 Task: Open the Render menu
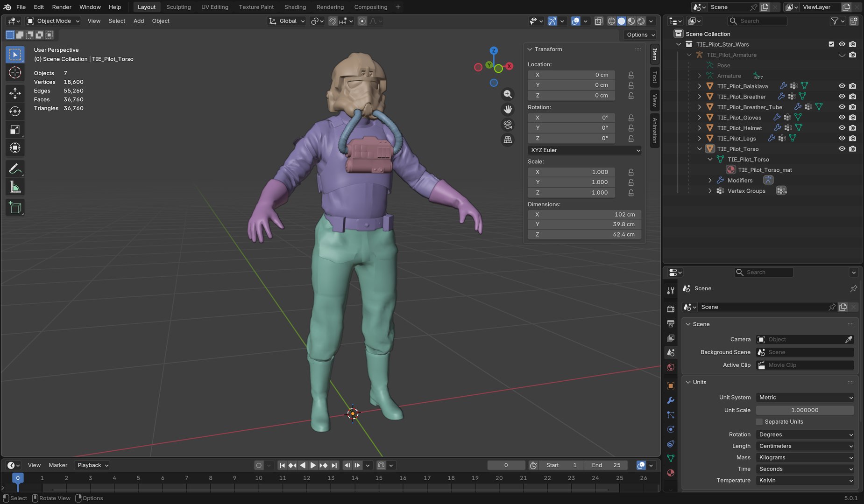coord(62,7)
